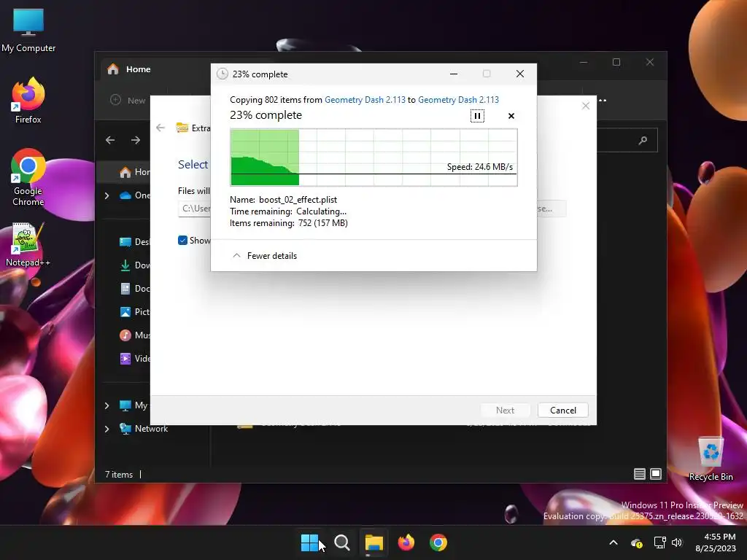Open the Notepad++ desktop shortcut

pyautogui.click(x=28, y=244)
